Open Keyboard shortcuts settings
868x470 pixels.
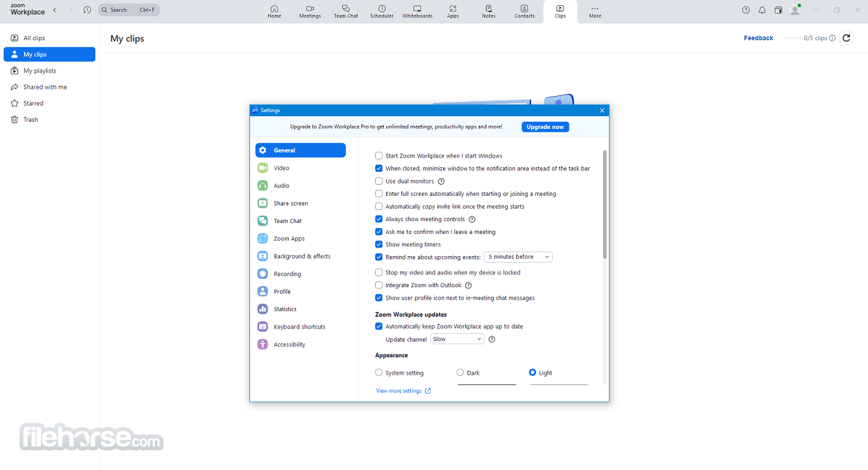(x=301, y=327)
